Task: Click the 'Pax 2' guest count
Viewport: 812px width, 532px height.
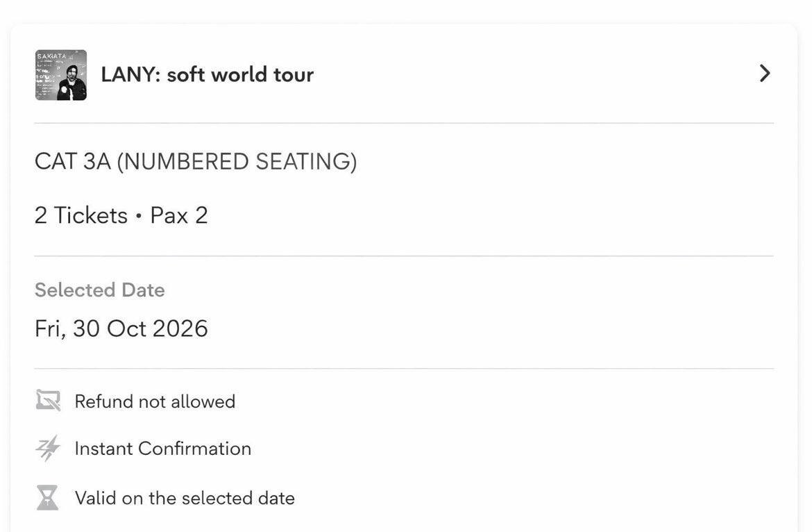Action: (179, 215)
